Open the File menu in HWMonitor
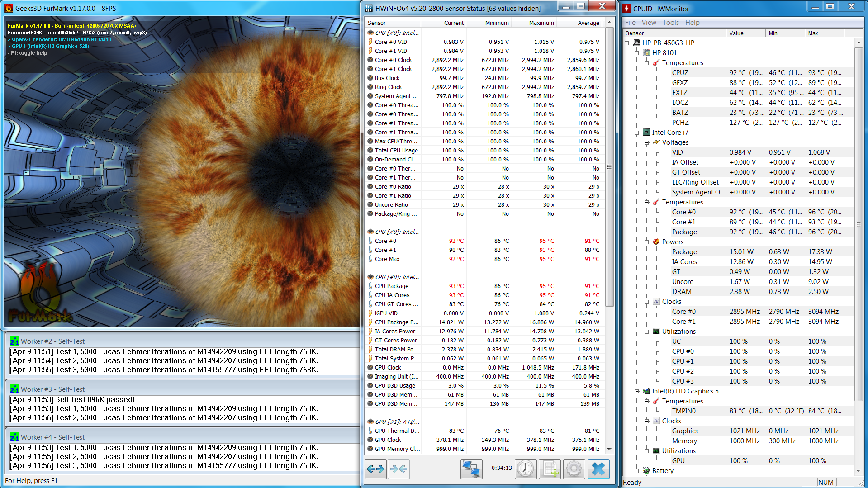This screenshot has width=868, height=488. pos(630,23)
